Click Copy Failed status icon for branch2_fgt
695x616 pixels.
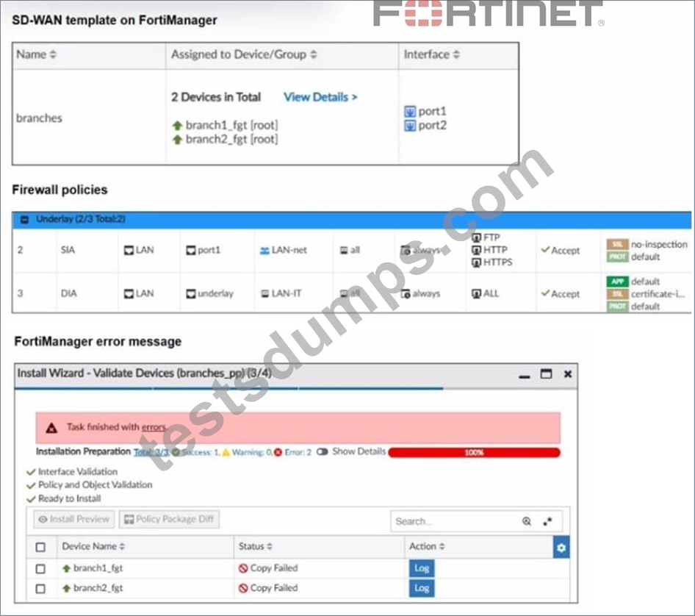(x=243, y=588)
